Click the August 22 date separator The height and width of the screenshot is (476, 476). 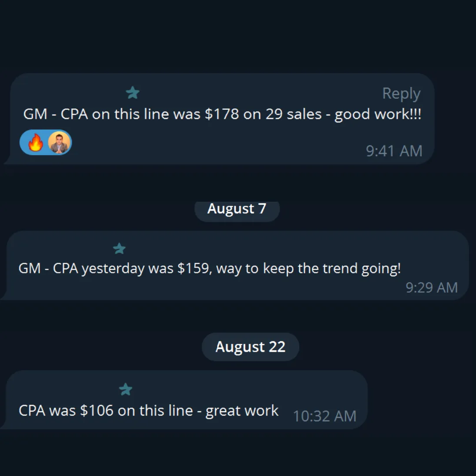(x=250, y=347)
